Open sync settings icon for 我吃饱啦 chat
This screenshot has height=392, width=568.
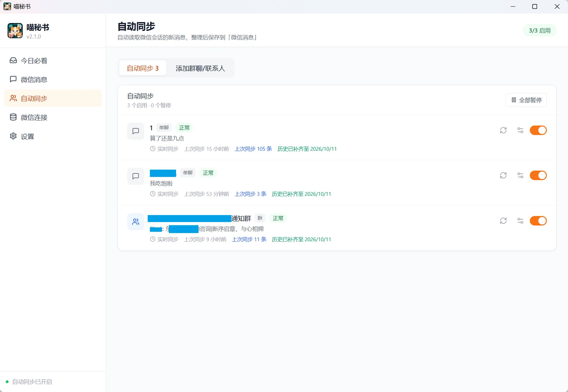[x=520, y=175]
